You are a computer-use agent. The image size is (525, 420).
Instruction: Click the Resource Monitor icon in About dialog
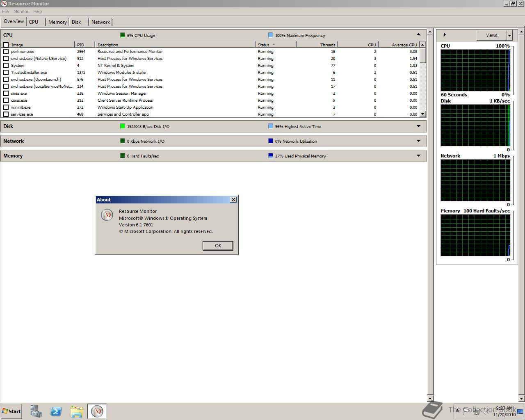point(107,215)
